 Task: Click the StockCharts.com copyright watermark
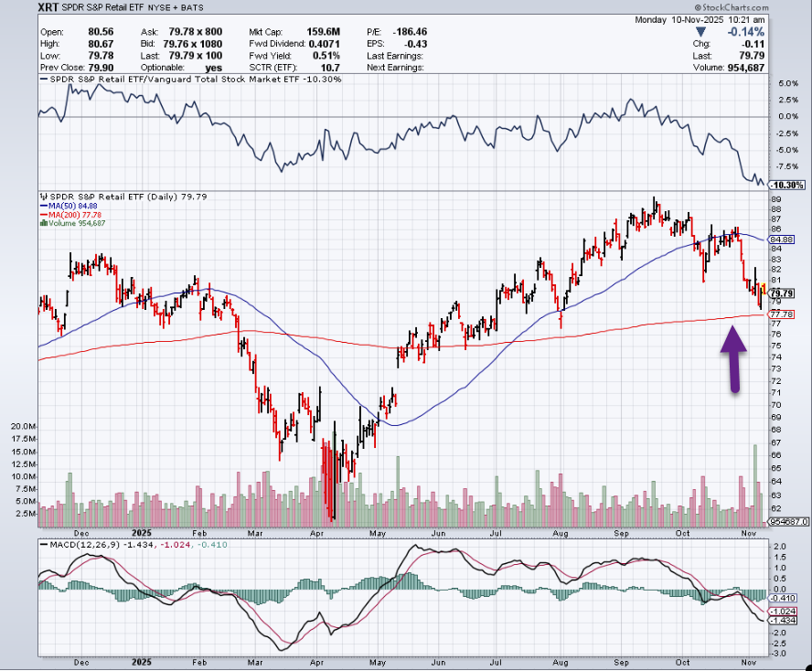(769, 7)
